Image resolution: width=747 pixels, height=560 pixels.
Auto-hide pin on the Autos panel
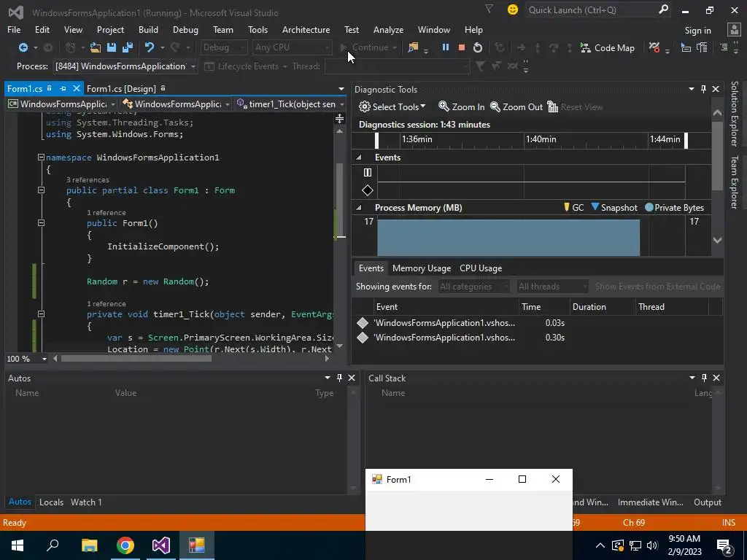coord(339,378)
